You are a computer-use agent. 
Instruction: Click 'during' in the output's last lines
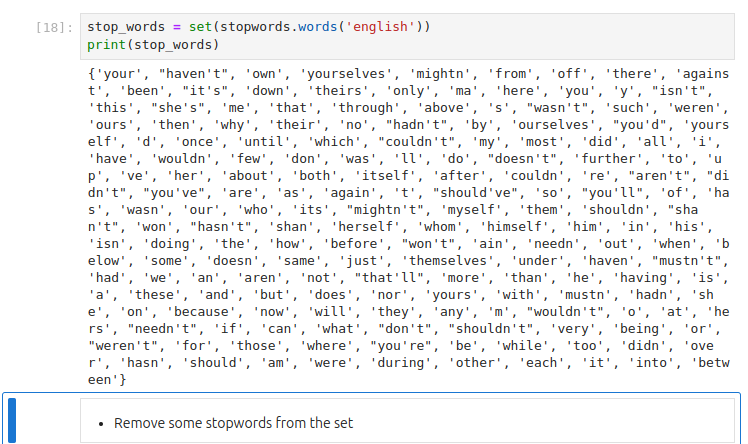(x=404, y=361)
